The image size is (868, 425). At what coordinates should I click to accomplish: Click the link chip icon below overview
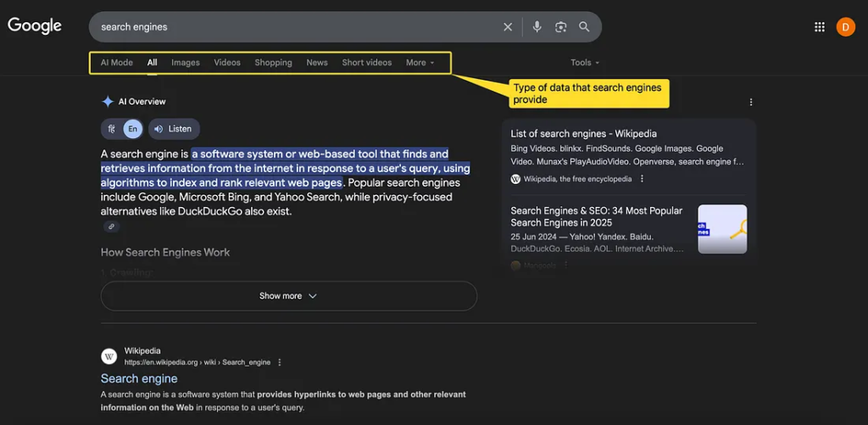[x=111, y=226]
